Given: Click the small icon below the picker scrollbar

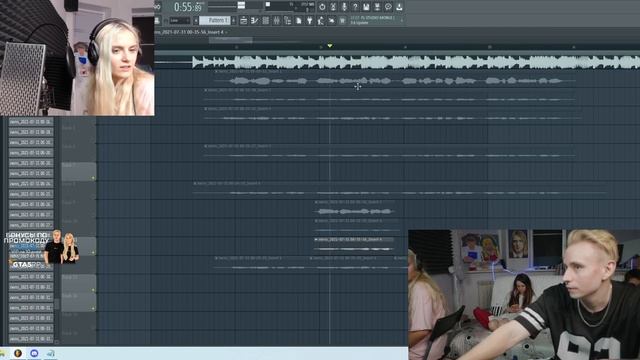Looking at the screenshot, I should pos(57,342).
